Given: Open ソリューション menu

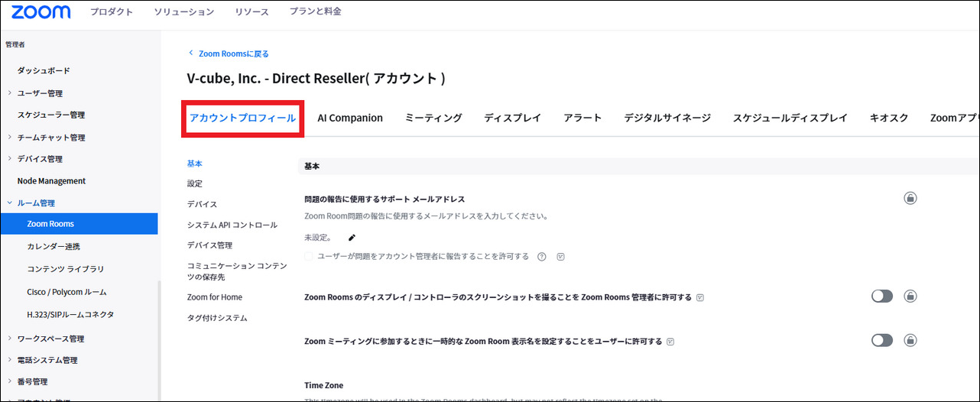Looking at the screenshot, I should [183, 11].
